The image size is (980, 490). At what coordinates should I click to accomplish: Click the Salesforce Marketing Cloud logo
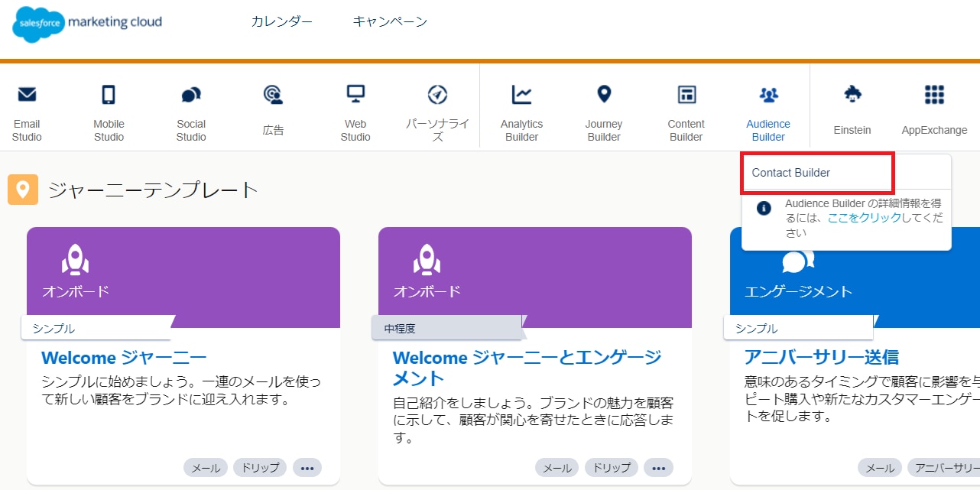[87, 24]
